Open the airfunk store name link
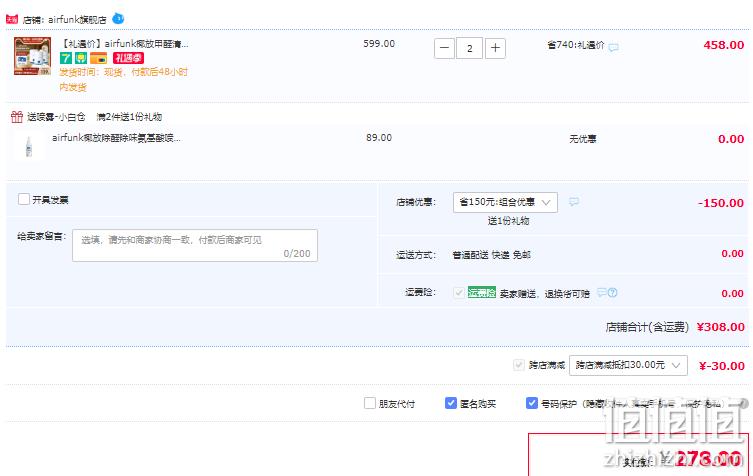The width and height of the screenshot is (753, 476). (x=77, y=20)
